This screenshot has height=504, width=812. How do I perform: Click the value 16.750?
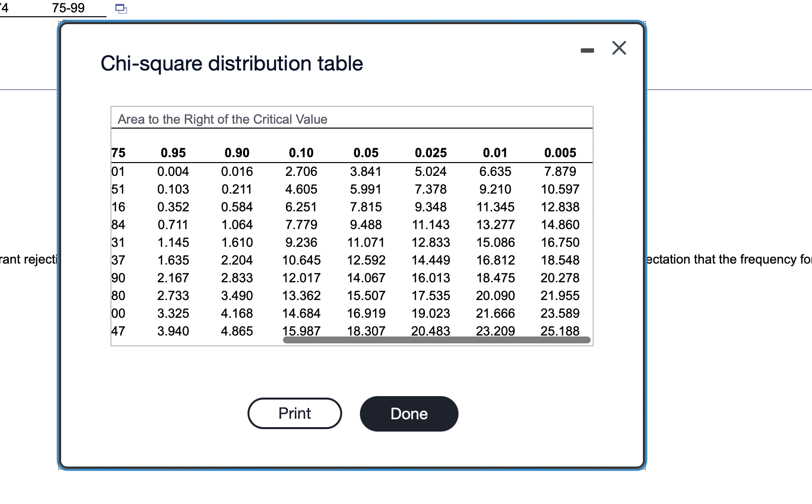(x=560, y=242)
